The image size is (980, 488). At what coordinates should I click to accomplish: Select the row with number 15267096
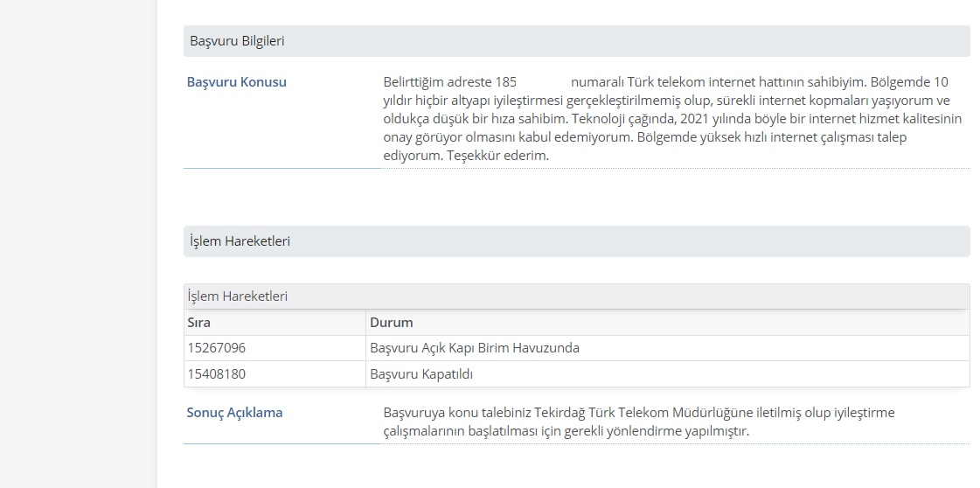point(576,348)
